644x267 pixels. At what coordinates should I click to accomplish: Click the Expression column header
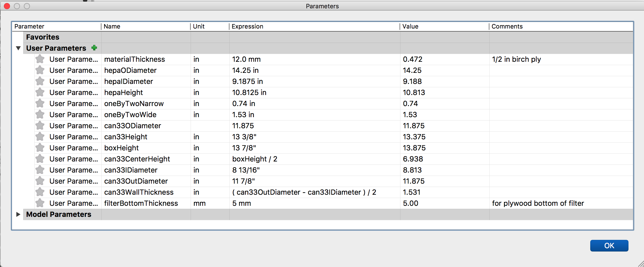click(x=315, y=26)
